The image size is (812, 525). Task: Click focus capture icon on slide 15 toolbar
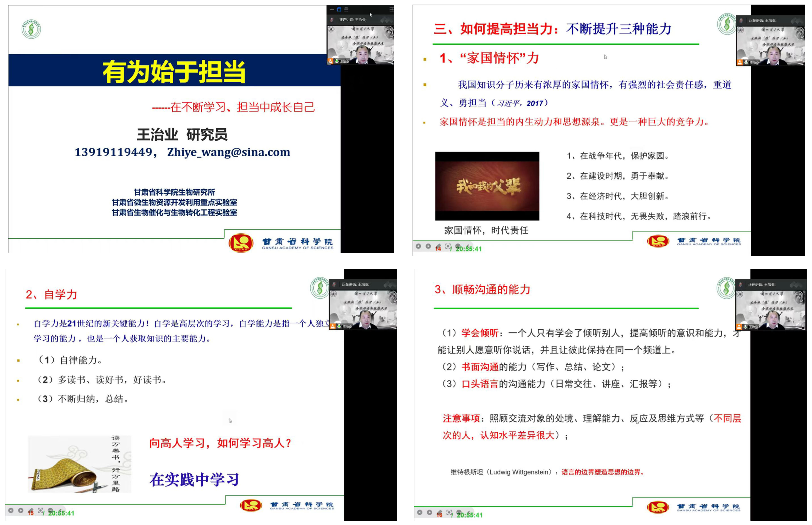point(40,510)
